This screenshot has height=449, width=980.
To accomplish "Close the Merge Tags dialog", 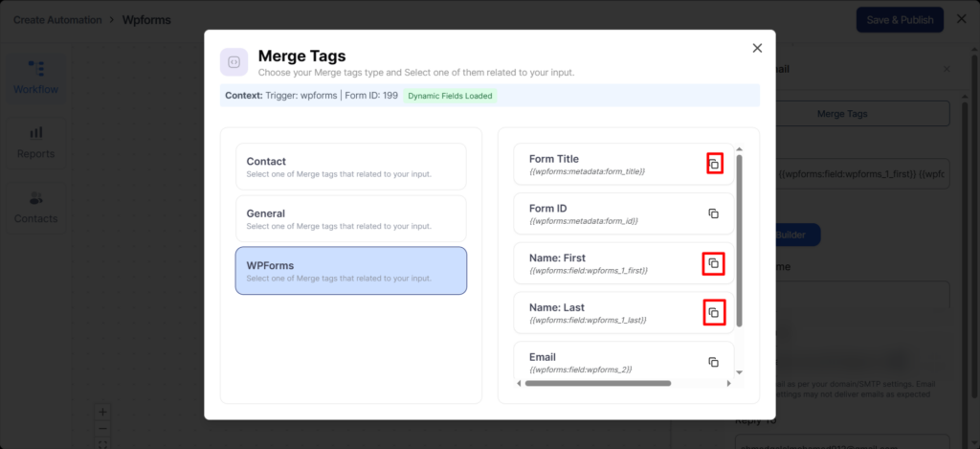I will 757,48.
